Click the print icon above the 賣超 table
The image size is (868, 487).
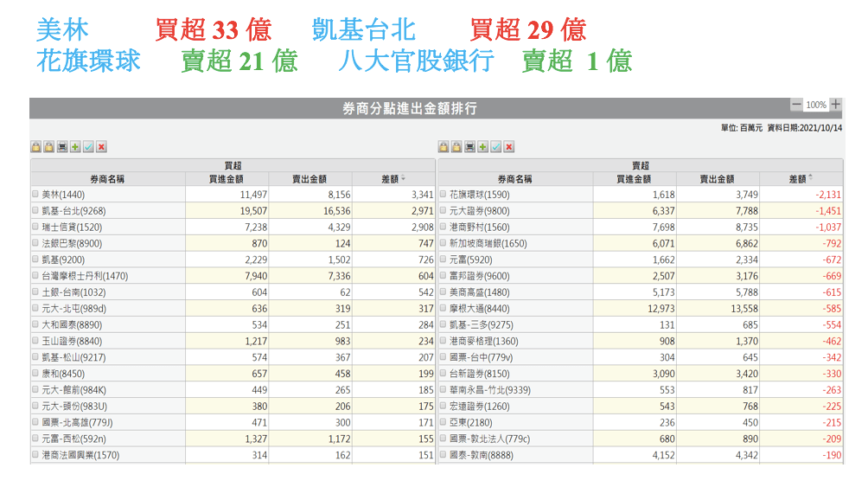pos(469,147)
